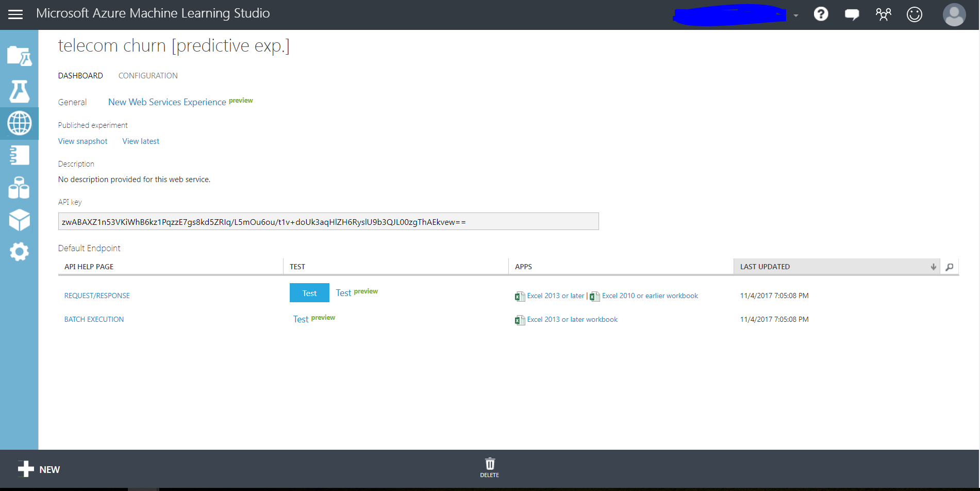Click Test preview link for Request/Response
The image size is (980, 491).
click(357, 292)
